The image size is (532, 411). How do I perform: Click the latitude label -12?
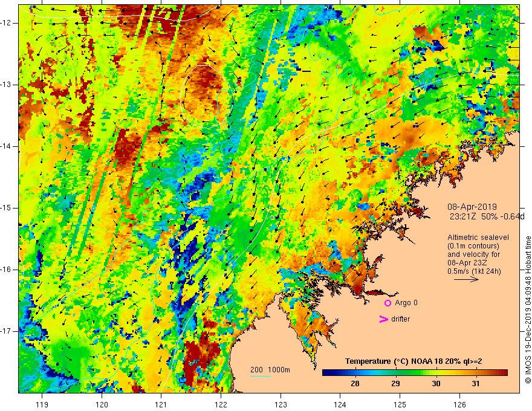[6, 23]
